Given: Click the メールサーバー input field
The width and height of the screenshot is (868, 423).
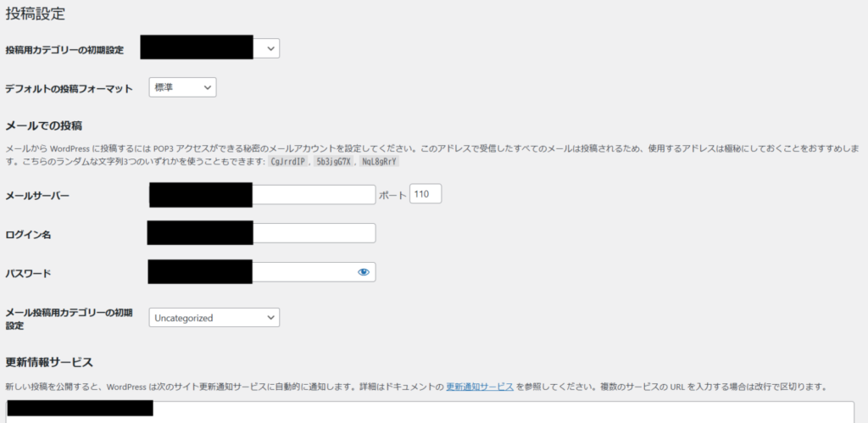Looking at the screenshot, I should [263, 195].
